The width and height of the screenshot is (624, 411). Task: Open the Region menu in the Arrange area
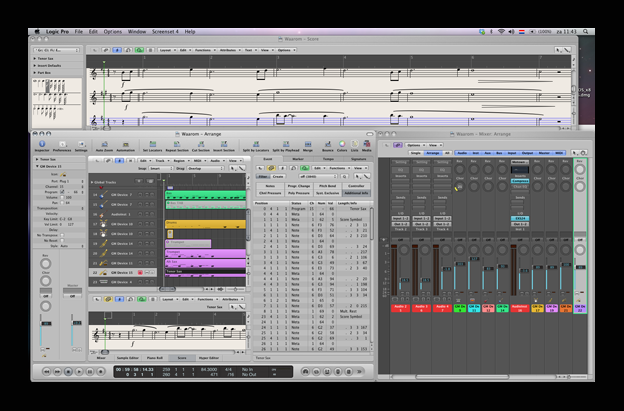[x=180, y=161]
